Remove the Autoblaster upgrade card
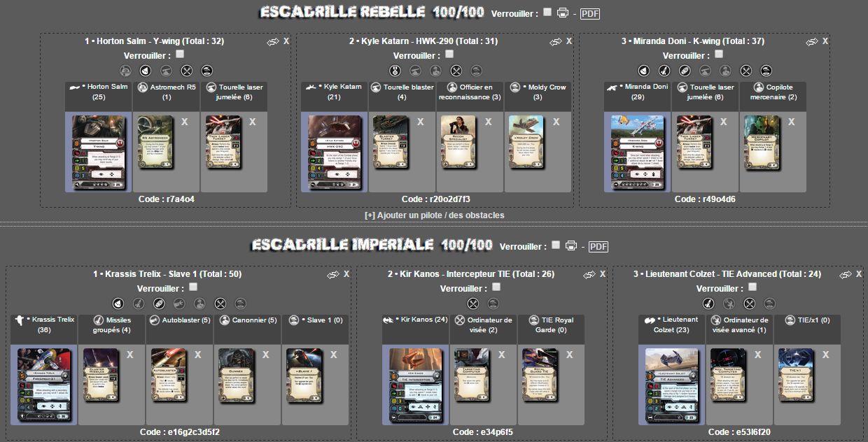This screenshot has height=442, width=868. click(198, 355)
